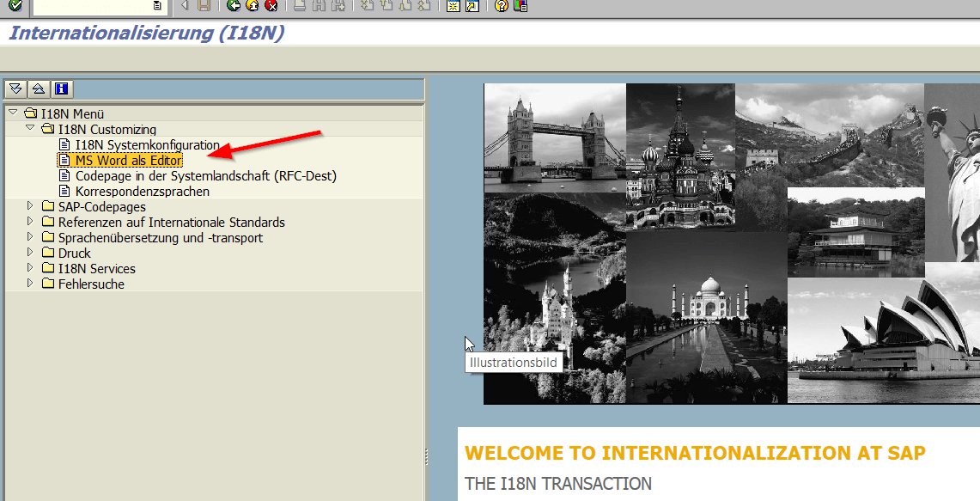
Task: Click the Last Page icon
Action: (x=423, y=6)
